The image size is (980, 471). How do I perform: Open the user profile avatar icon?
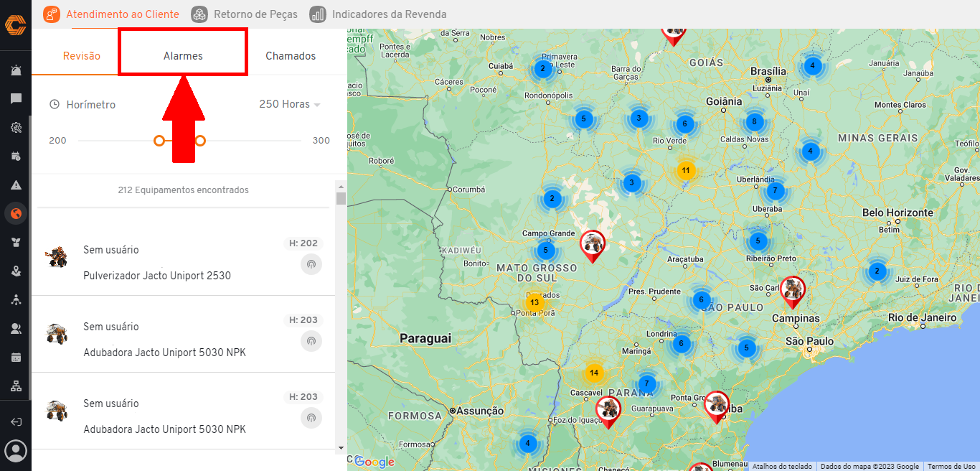[x=16, y=451]
